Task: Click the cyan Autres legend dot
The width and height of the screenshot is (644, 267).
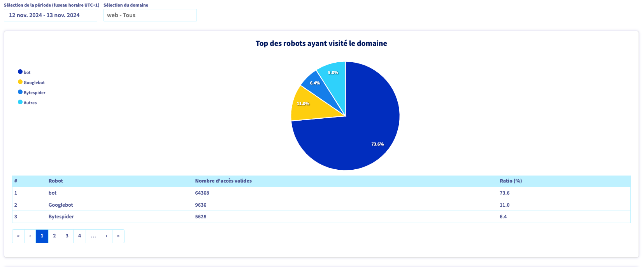Action: tap(20, 102)
